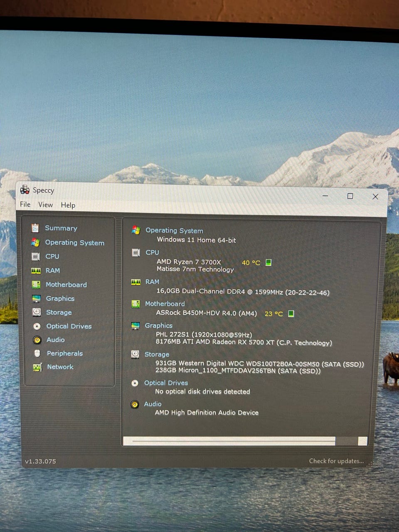Viewport: 399px width, 532px height.
Task: Click the Storage hard drive icon in sidebar
Action: pyautogui.click(x=37, y=312)
